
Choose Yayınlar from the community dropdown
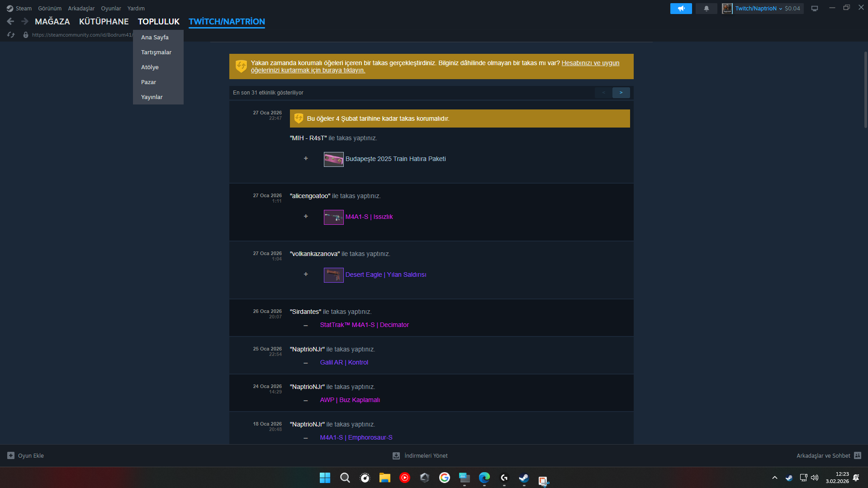[158, 97]
